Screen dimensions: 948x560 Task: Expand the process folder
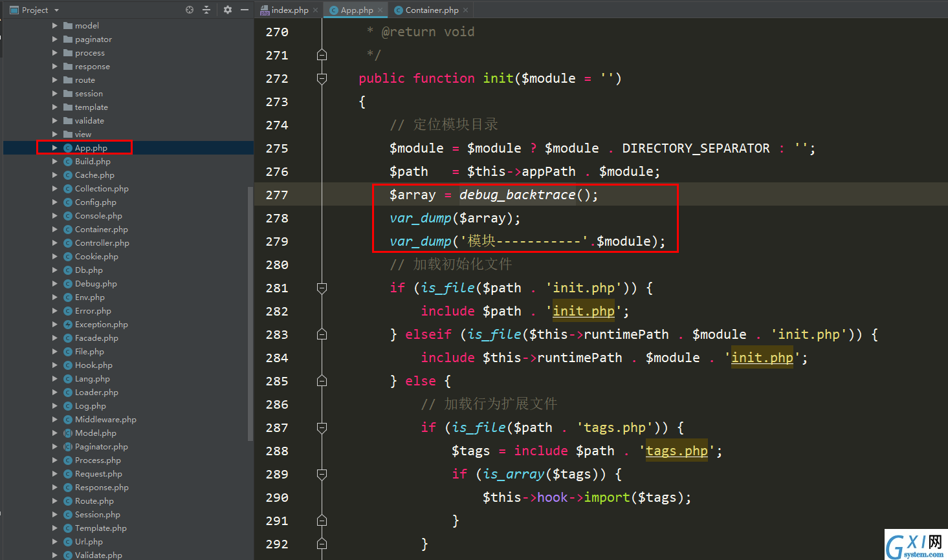pos(55,53)
